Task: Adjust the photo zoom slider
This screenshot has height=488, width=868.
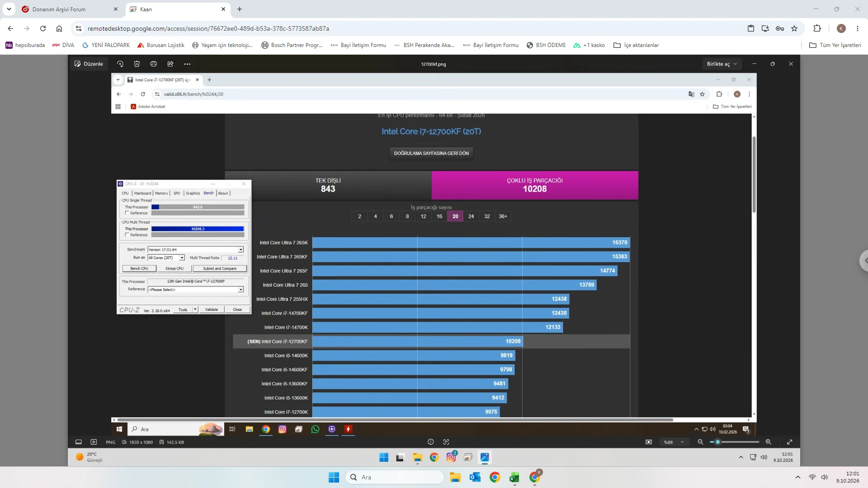Action: pyautogui.click(x=734, y=442)
